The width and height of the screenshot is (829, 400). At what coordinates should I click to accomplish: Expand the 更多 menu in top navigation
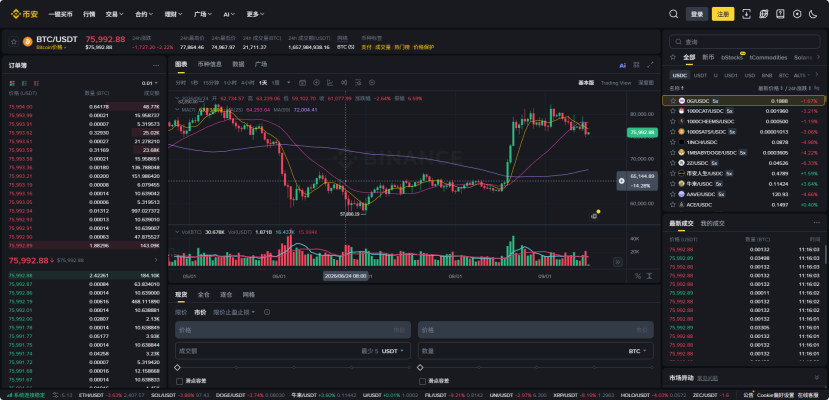[255, 14]
